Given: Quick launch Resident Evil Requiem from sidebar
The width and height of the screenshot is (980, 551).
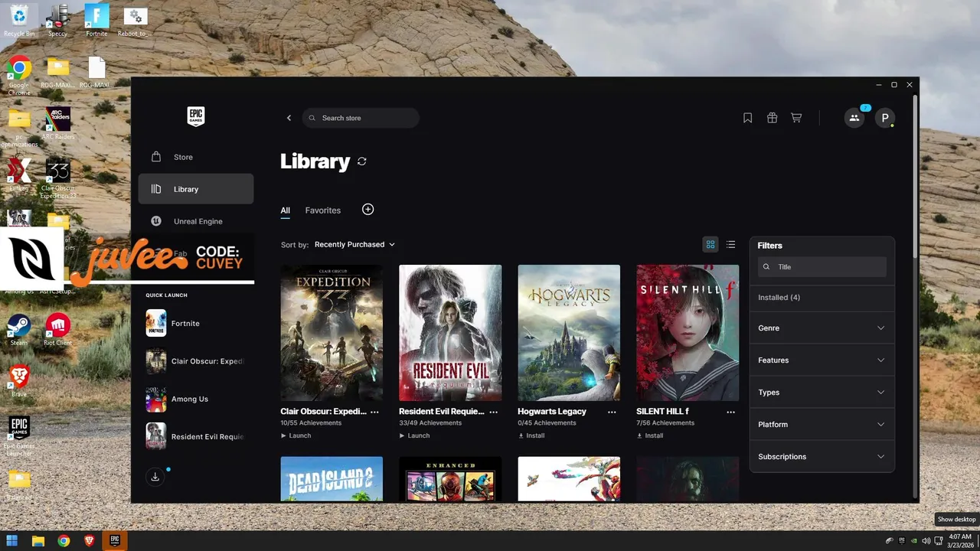Looking at the screenshot, I should [x=196, y=436].
